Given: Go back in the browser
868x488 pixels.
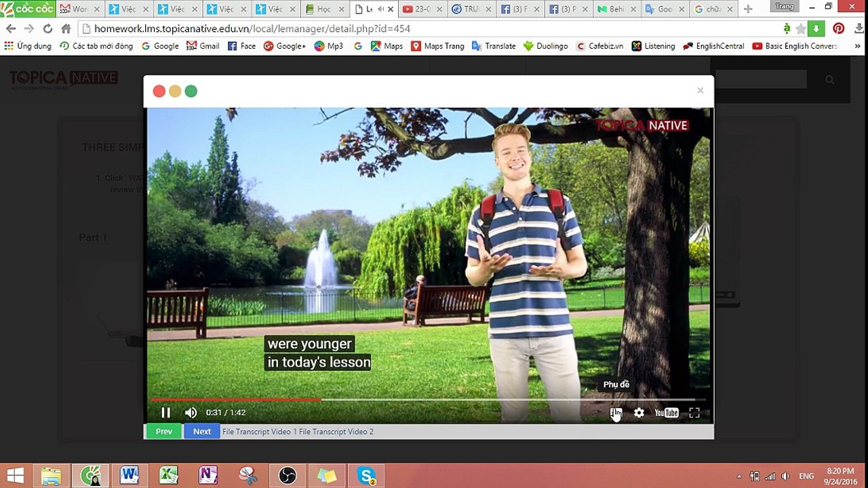Looking at the screenshot, I should [11, 28].
